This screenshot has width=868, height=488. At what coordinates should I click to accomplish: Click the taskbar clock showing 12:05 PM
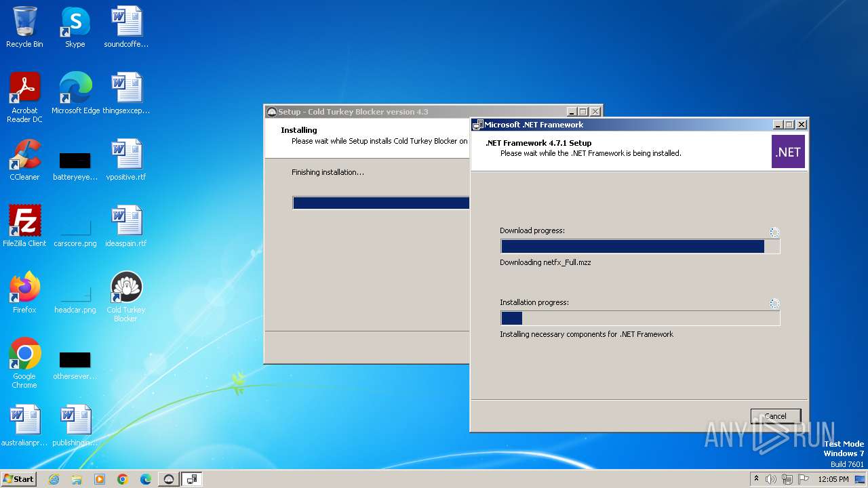(833, 479)
